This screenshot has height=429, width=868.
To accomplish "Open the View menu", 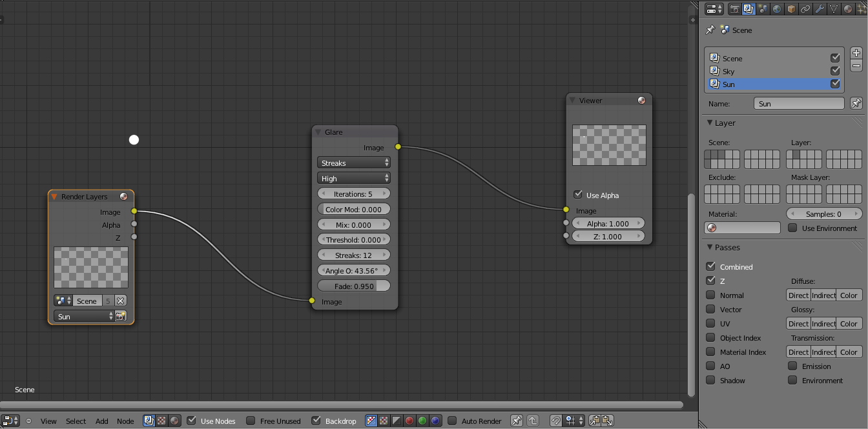I will 48,421.
